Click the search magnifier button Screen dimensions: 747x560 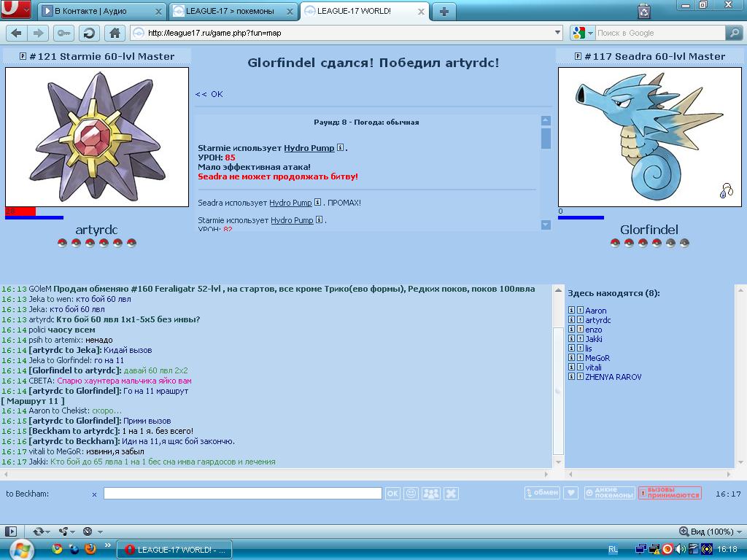tap(734, 33)
